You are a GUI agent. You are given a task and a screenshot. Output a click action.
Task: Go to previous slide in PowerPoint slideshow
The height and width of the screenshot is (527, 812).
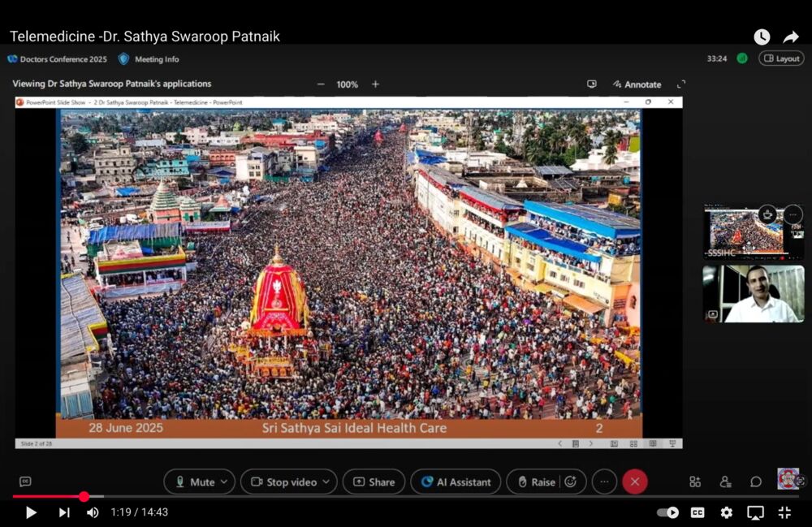click(x=559, y=443)
